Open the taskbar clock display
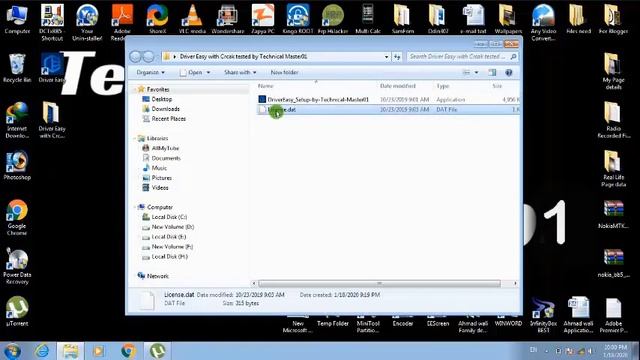 [x=616, y=351]
